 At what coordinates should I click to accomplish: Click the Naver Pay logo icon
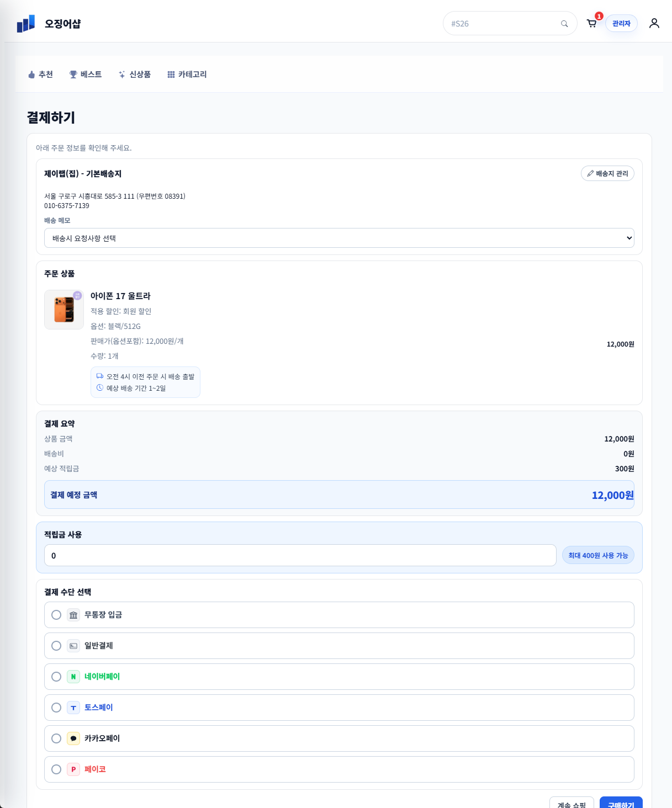click(73, 677)
